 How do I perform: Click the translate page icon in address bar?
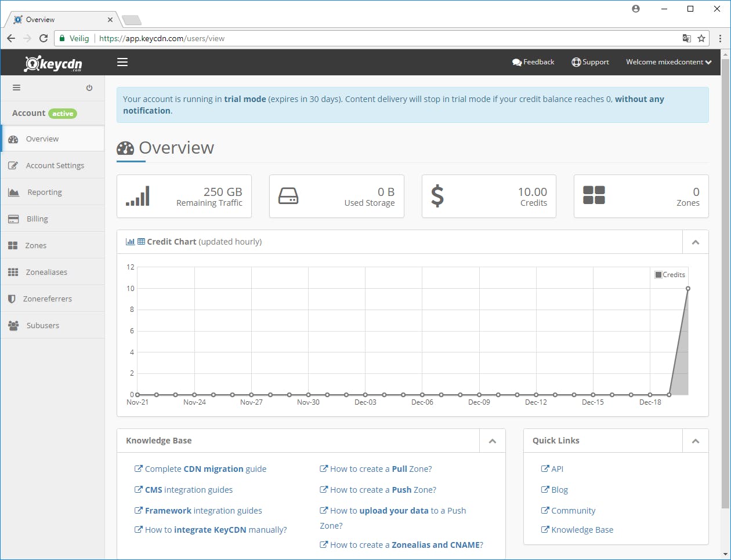686,38
